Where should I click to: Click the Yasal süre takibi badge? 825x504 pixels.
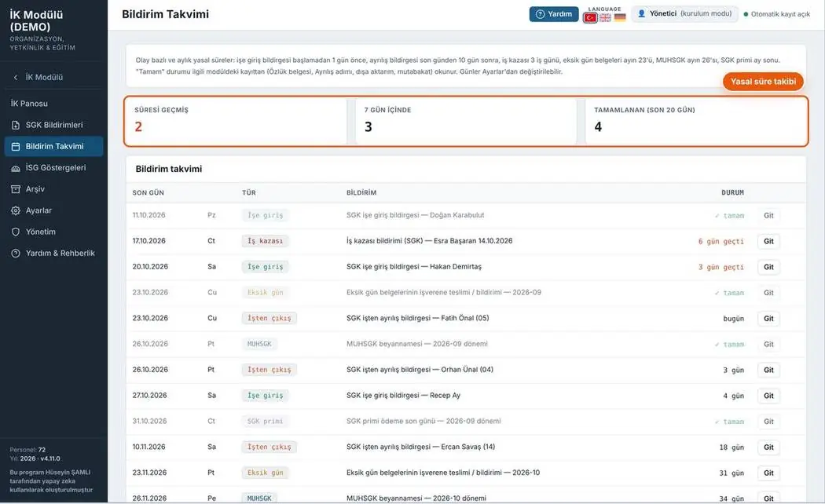point(763,82)
